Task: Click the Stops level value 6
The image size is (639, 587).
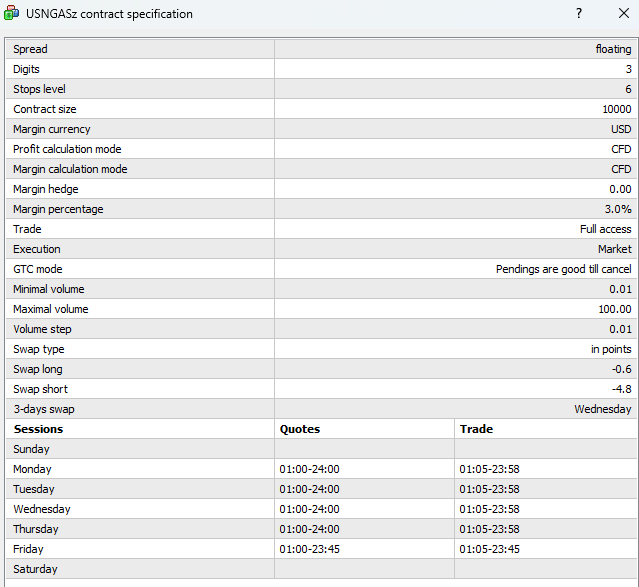Action: 628,89
